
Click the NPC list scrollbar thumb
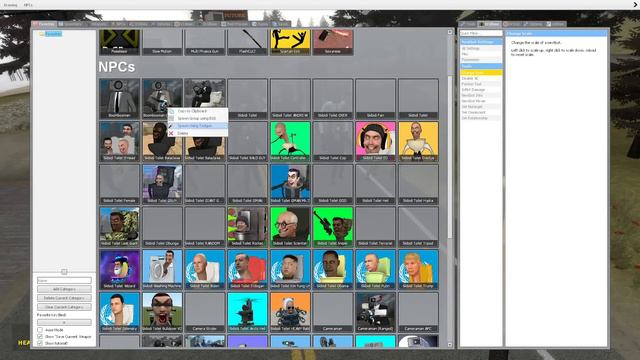coord(450,157)
